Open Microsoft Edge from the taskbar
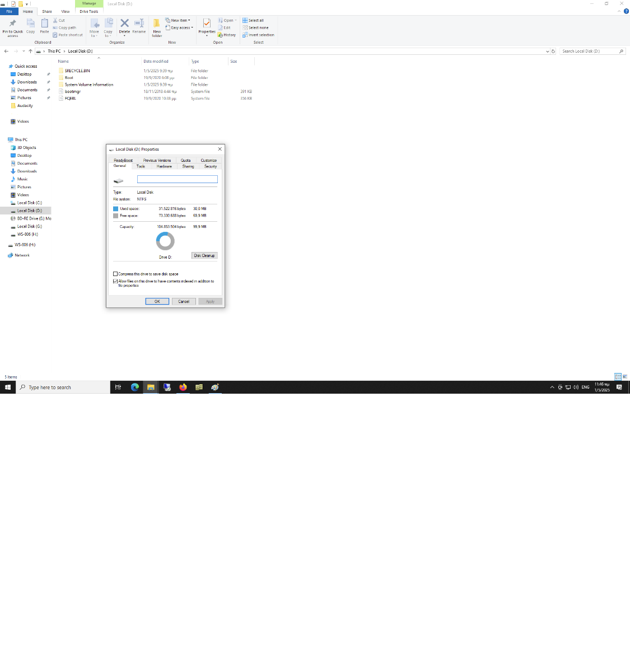The height and width of the screenshot is (672, 630). pos(135,387)
